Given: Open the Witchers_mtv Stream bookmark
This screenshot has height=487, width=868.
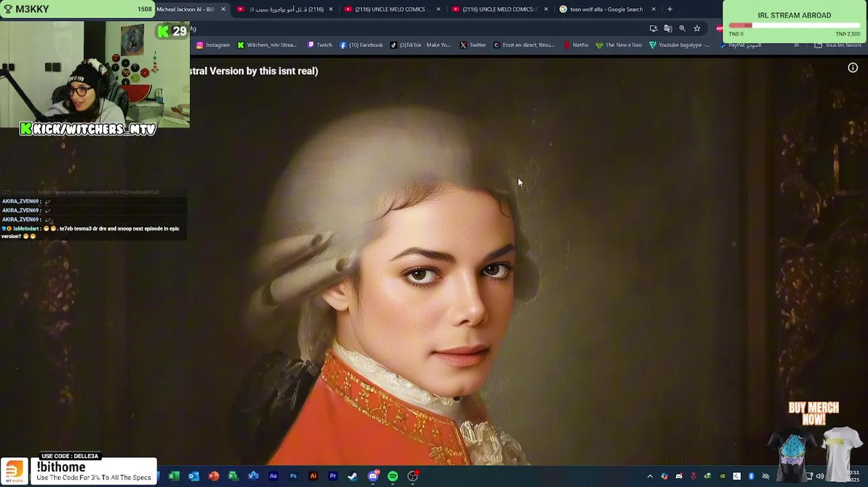Looking at the screenshot, I should (x=267, y=45).
